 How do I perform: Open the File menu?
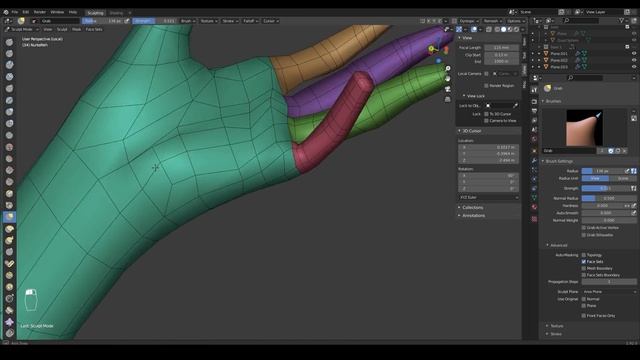15,12
